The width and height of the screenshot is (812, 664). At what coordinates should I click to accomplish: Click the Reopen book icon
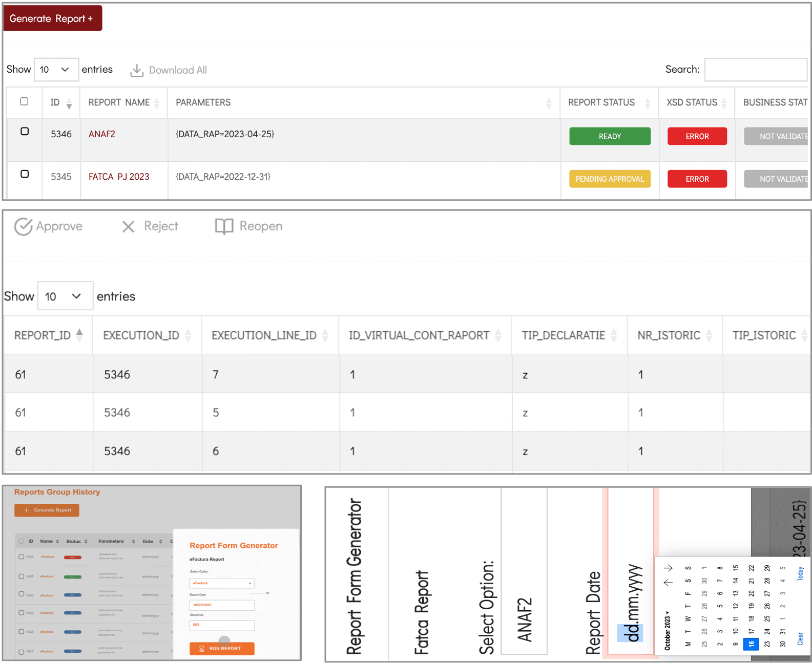point(224,226)
